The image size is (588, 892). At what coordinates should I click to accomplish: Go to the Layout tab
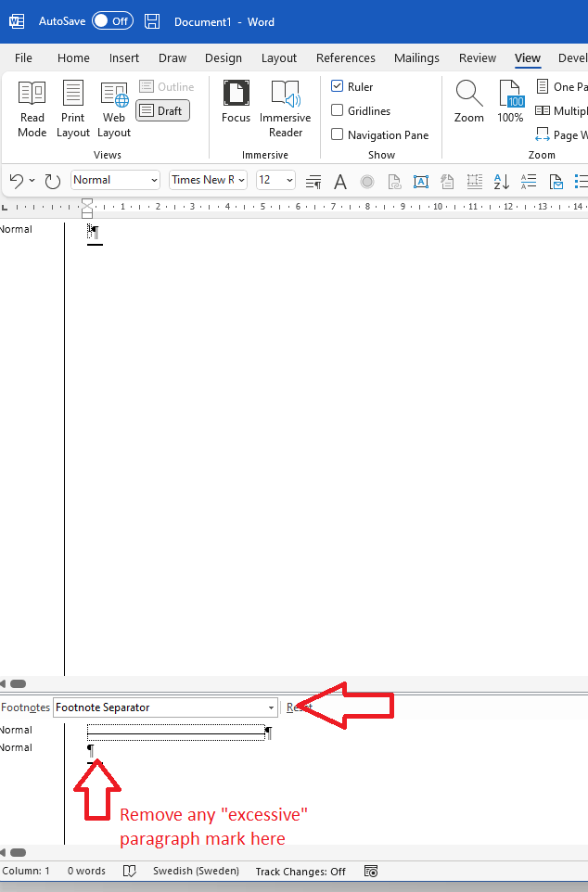(279, 58)
